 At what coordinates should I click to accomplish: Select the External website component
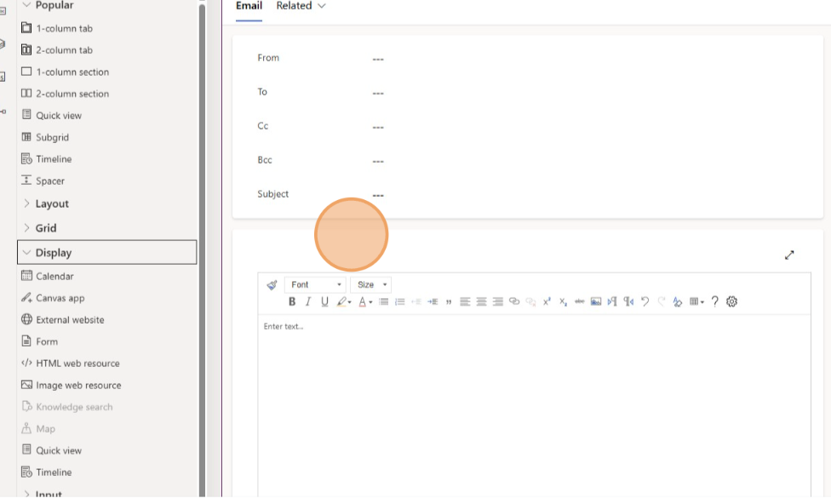point(62,319)
